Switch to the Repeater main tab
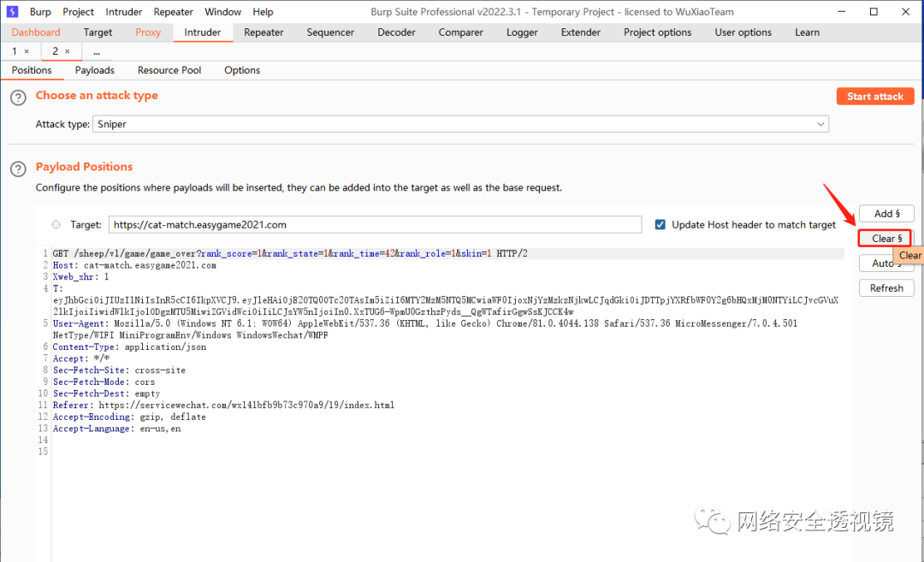This screenshot has height=562, width=924. (264, 33)
